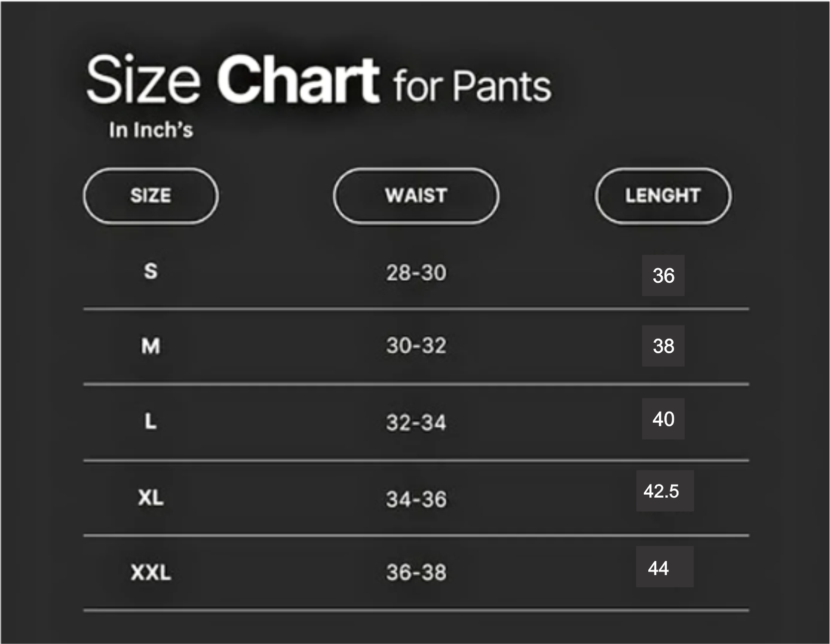
Task: Click the 28-30 waist value
Action: pyautogui.click(x=416, y=273)
